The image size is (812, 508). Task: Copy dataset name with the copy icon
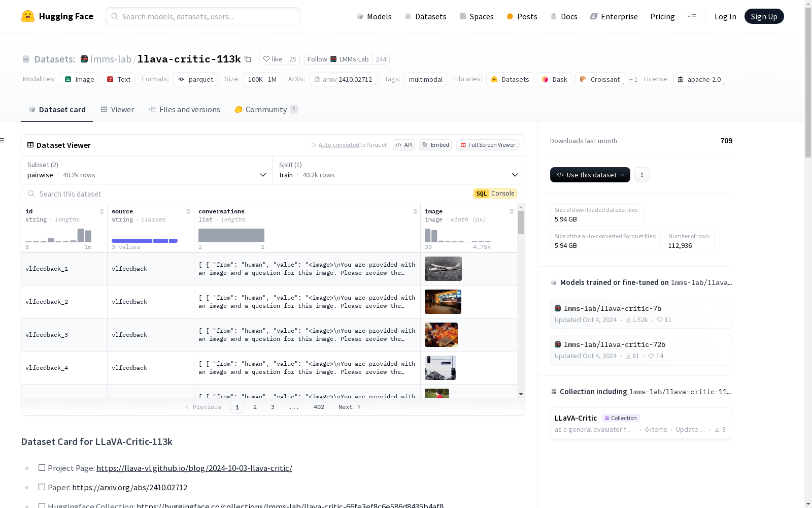(248, 59)
